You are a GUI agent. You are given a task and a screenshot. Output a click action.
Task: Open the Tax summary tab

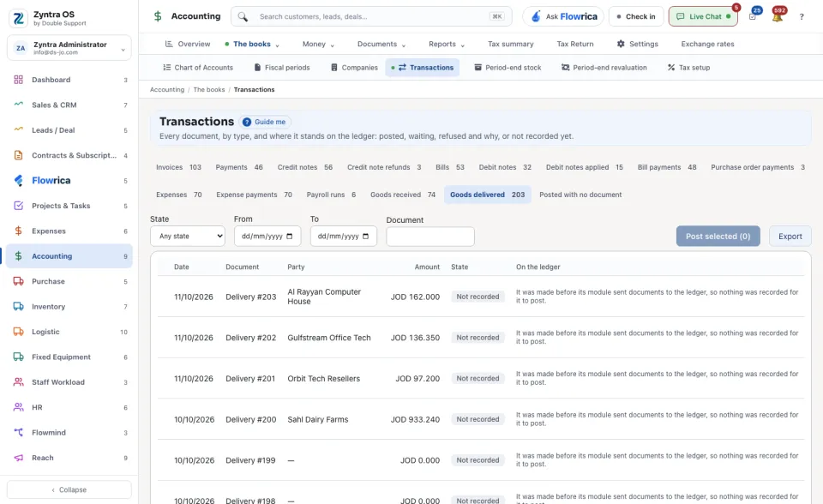click(x=511, y=44)
